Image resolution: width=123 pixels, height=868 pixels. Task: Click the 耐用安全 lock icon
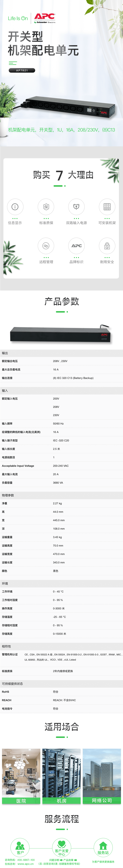click(x=107, y=246)
